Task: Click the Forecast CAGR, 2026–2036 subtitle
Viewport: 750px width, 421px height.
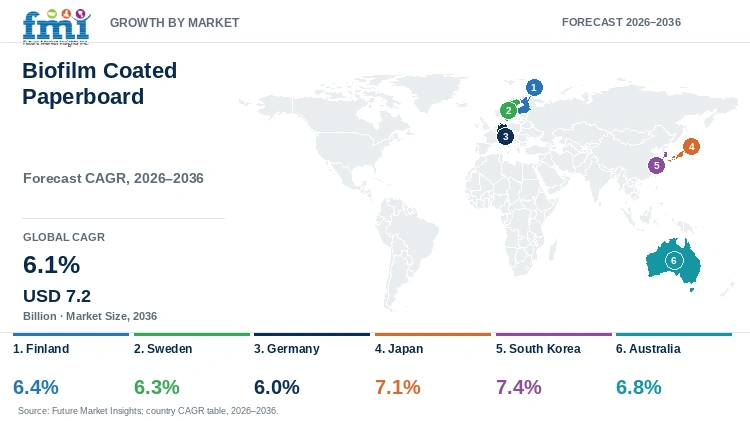Action: tap(113, 178)
